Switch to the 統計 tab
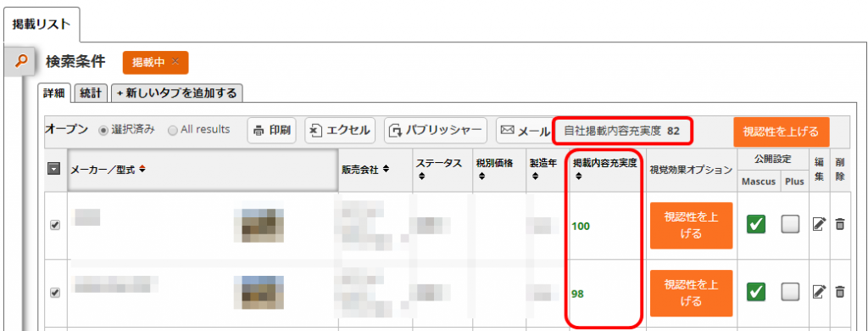This screenshot has width=868, height=331. click(x=91, y=93)
